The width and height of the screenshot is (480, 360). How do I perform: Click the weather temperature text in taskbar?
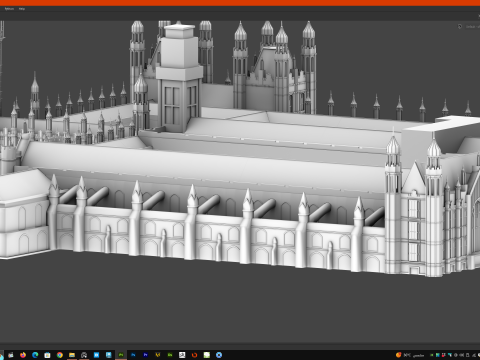(x=407, y=355)
